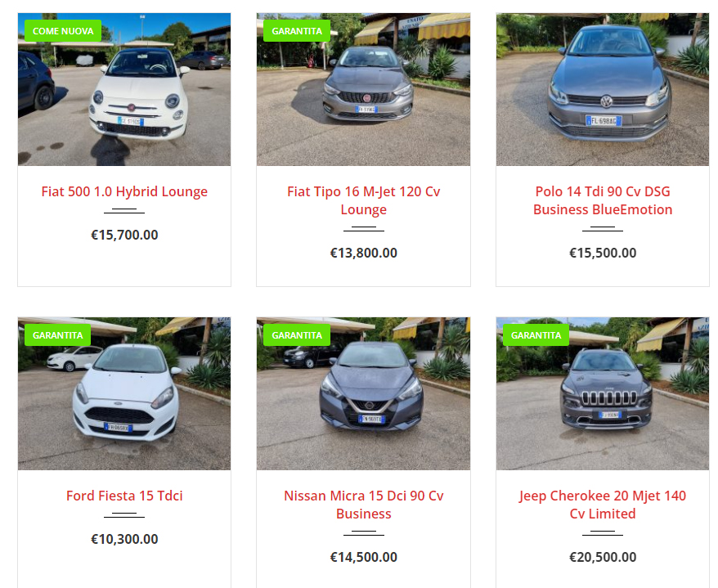
Task: Click the GARANTITA badge on Ford Fiesta
Action: (58, 334)
